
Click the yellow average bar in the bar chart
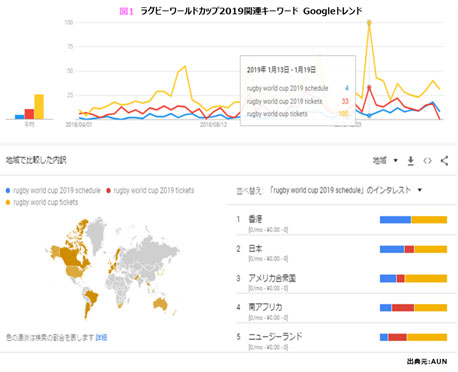point(39,107)
